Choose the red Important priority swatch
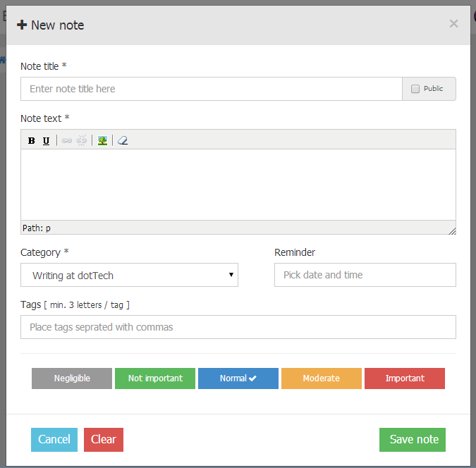 405,378
